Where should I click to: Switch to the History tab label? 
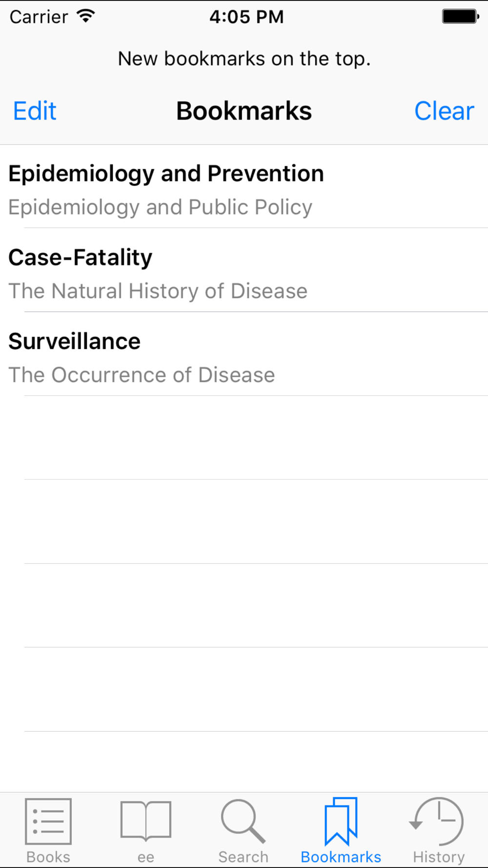[439, 857]
